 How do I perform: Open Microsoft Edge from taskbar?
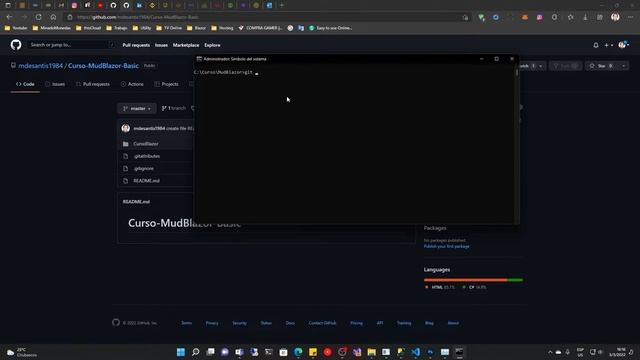pyautogui.click(x=298, y=352)
